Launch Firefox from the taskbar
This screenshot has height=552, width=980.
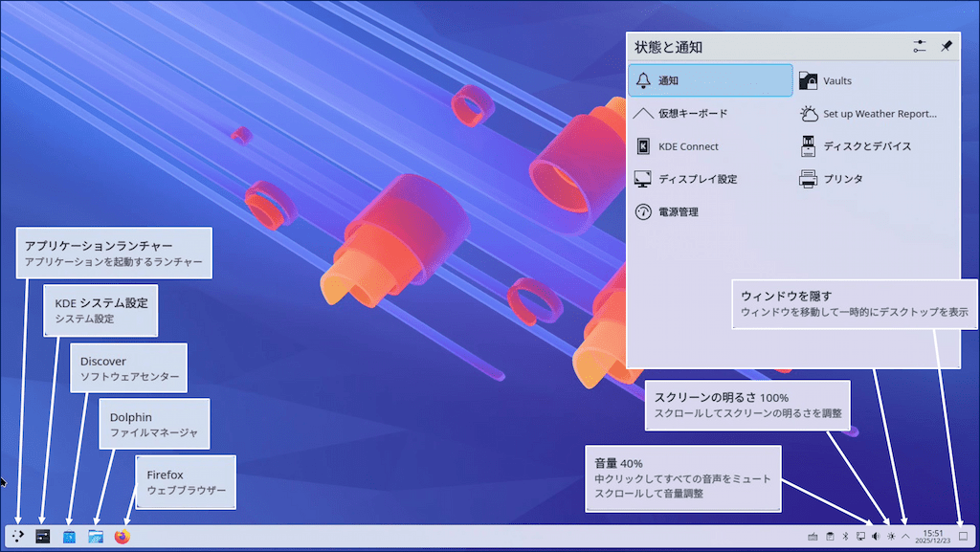coord(122,537)
